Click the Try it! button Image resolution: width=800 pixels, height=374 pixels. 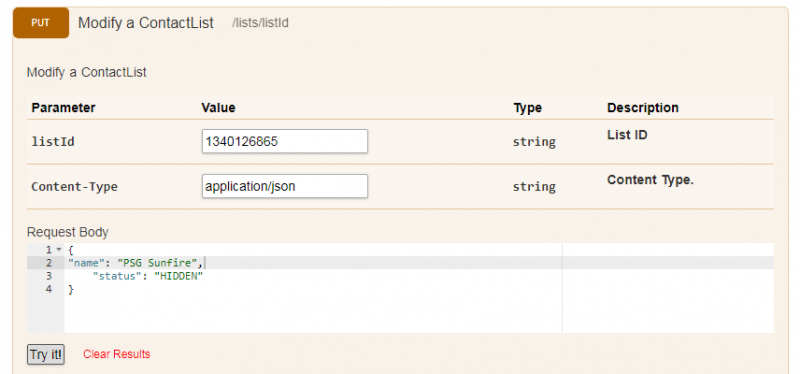[x=46, y=354]
